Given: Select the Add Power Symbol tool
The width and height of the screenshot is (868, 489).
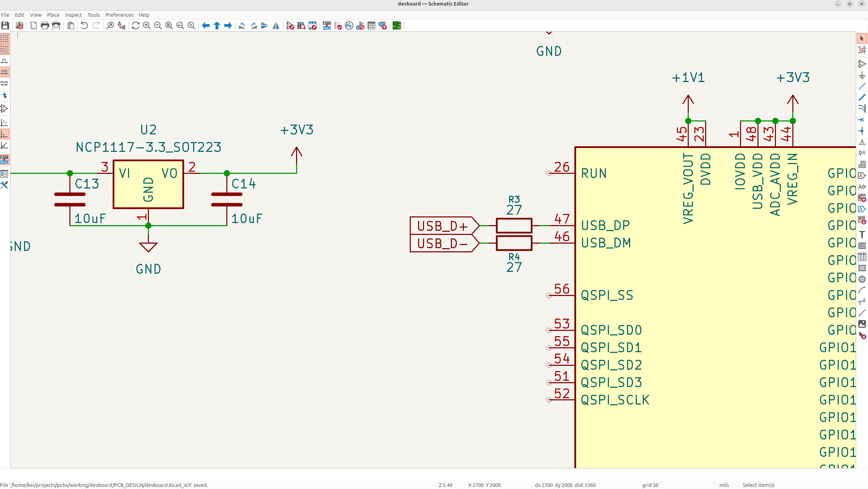Looking at the screenshot, I should click(862, 75).
